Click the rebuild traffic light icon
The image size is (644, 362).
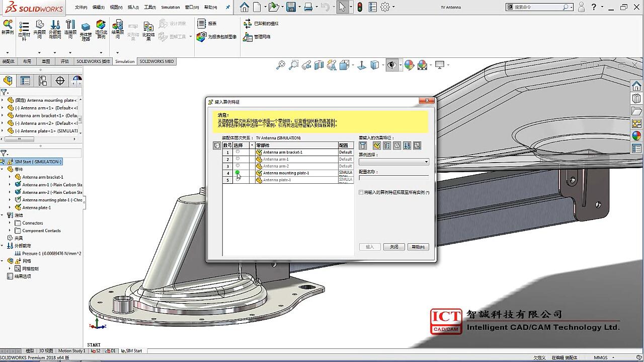click(360, 7)
